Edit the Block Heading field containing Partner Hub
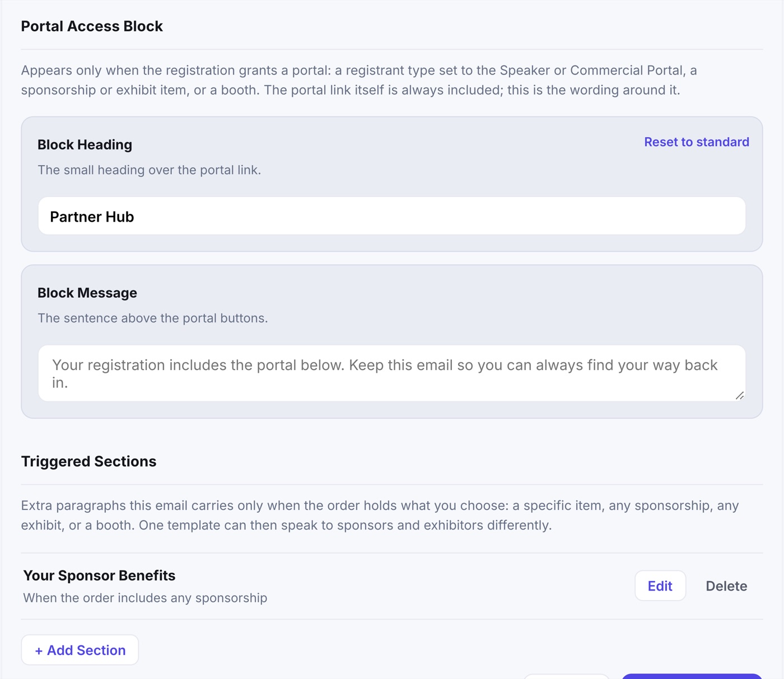 click(391, 216)
